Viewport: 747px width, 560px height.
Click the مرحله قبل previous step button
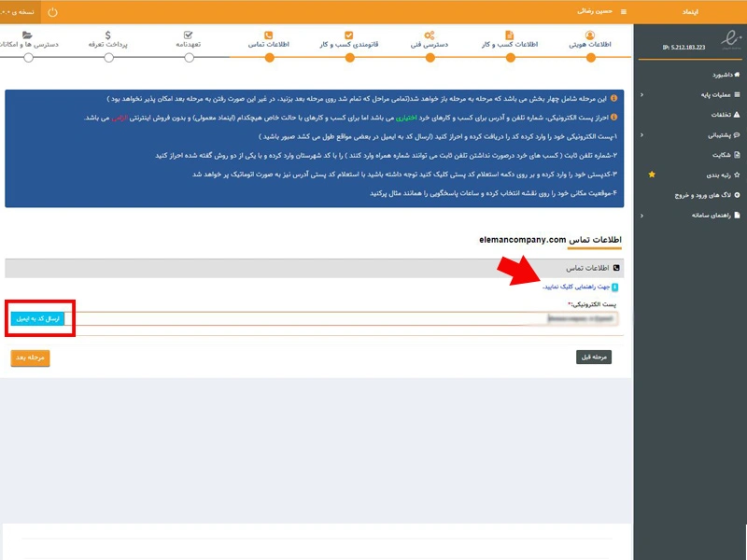coord(594,357)
